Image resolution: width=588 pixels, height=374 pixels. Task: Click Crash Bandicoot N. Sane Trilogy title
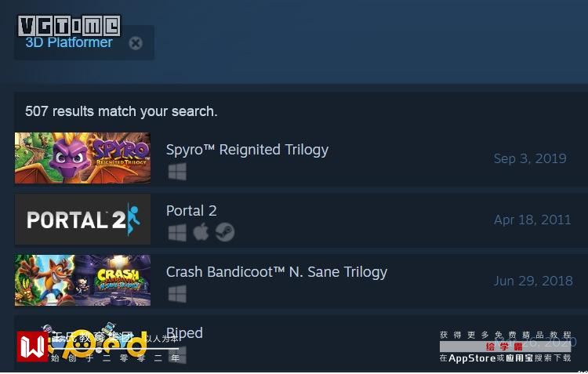[277, 272]
